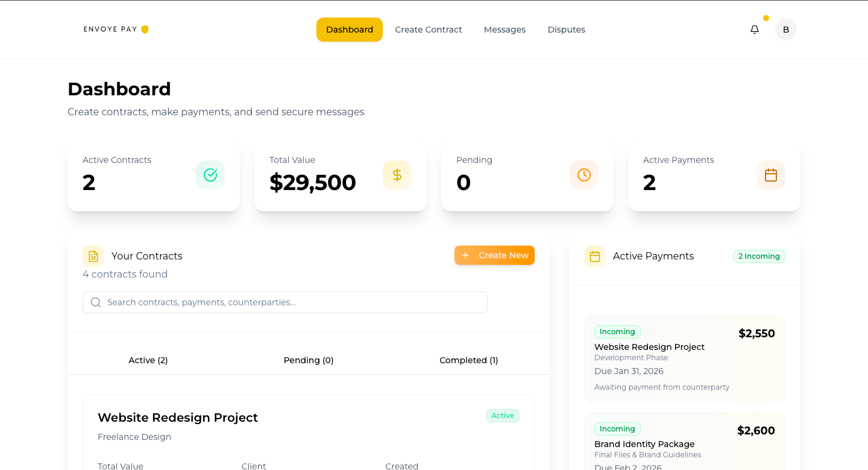Click the Envoye Pay logo

click(x=116, y=29)
